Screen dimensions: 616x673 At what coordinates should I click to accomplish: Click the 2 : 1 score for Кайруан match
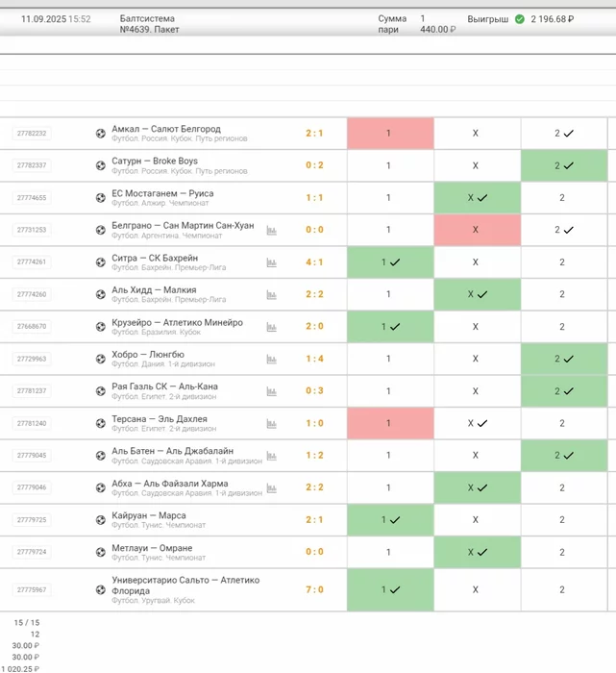point(314,520)
